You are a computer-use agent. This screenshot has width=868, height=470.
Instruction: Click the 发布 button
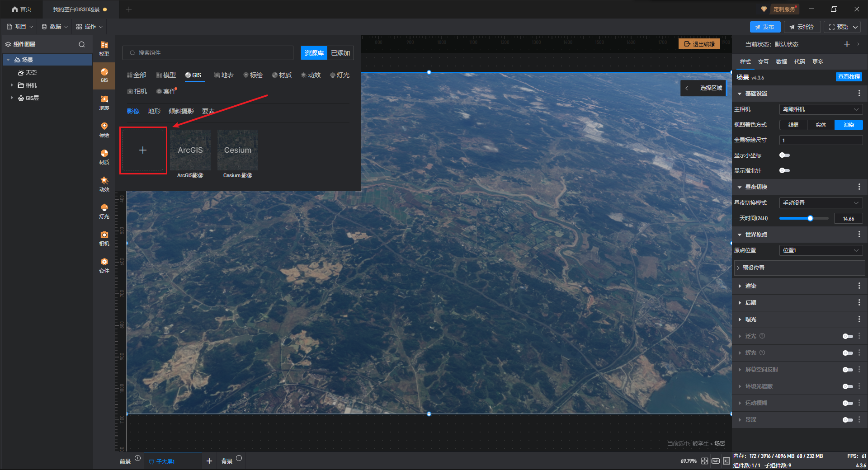[x=764, y=27]
